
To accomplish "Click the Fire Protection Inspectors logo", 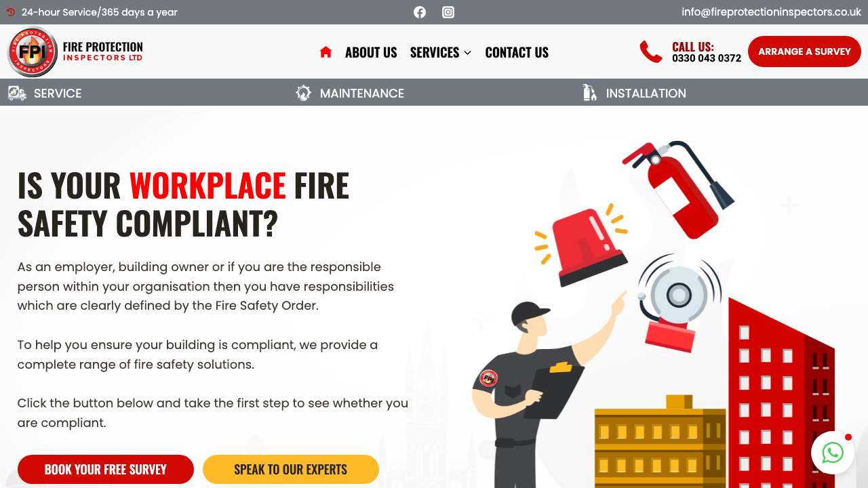I will (x=75, y=52).
